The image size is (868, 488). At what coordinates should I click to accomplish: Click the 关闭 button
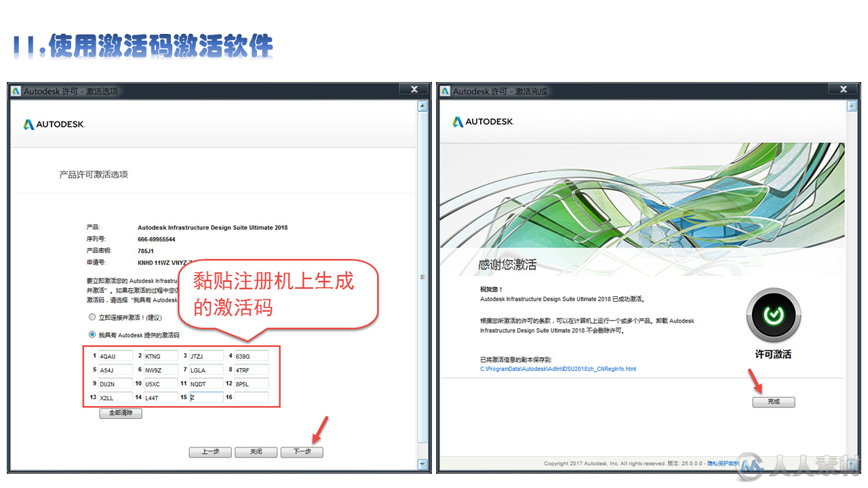coord(256,451)
